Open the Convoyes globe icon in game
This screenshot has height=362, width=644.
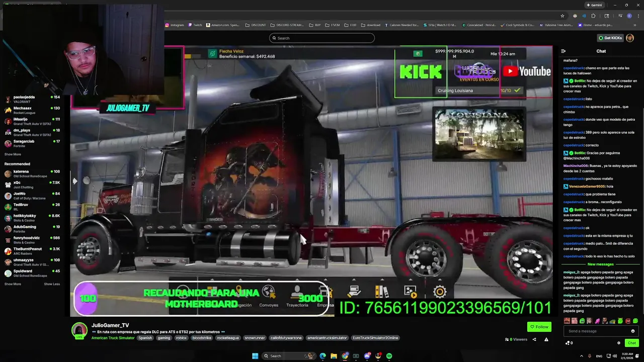pyautogui.click(x=269, y=292)
